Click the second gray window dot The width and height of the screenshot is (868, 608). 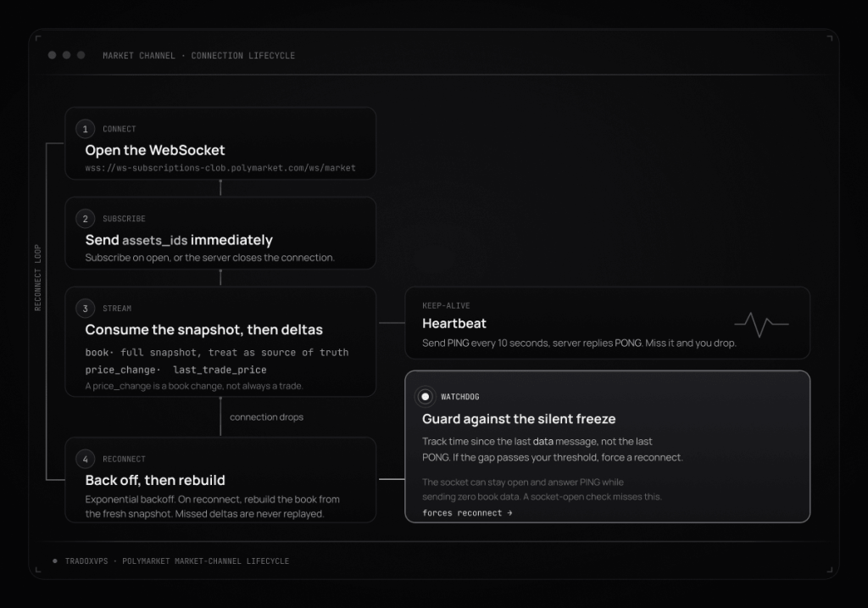[x=66, y=55]
